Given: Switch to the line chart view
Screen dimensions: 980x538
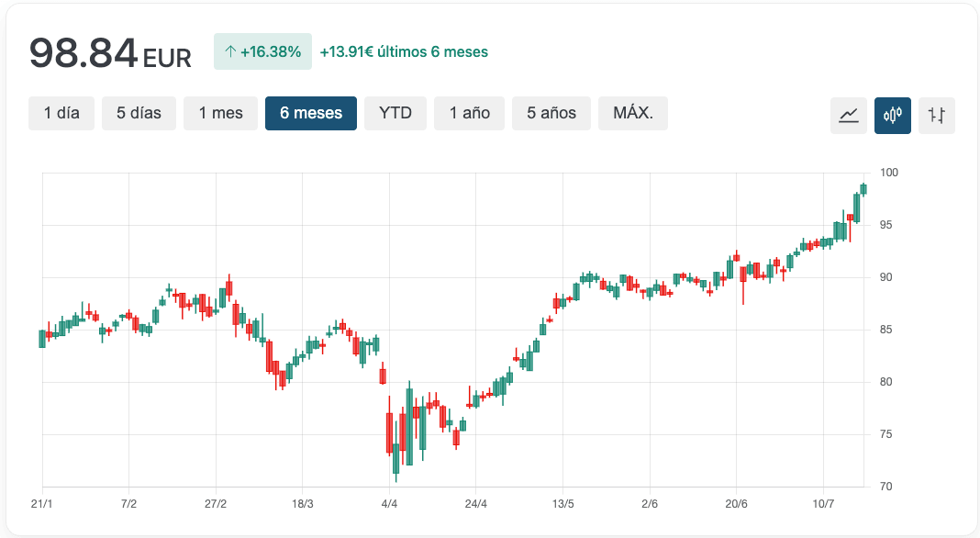Looking at the screenshot, I should coord(849,116).
